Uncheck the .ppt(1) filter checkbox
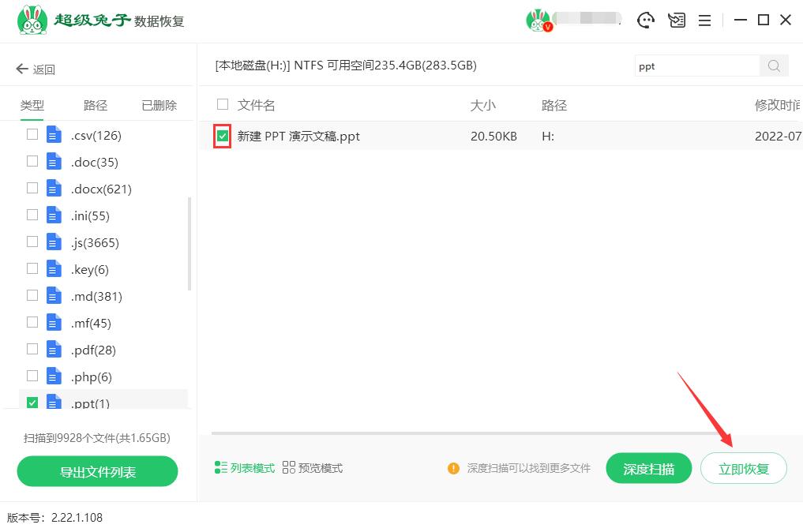 click(x=32, y=403)
